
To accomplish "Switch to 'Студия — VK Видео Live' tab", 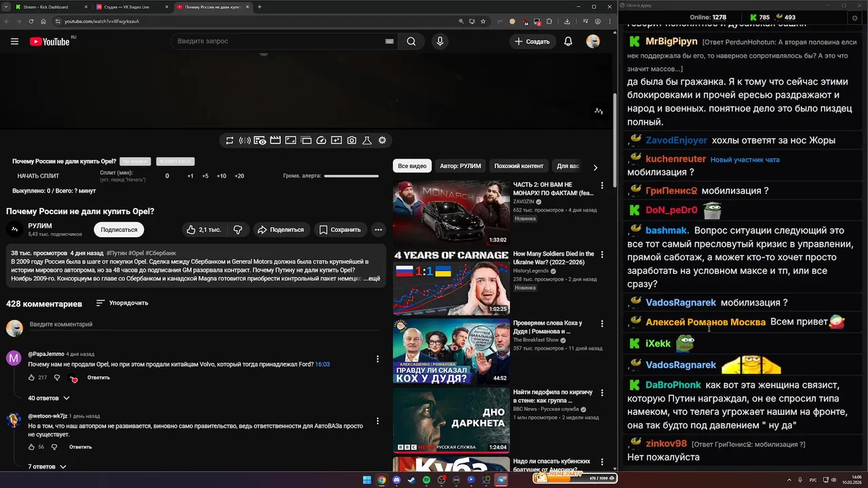I will tap(131, 7).
